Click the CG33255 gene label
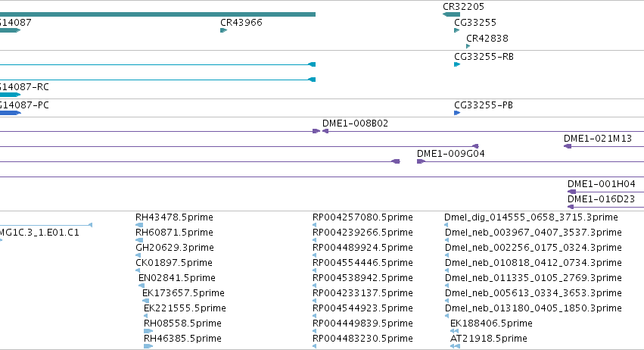The image size is (644, 350). [475, 22]
